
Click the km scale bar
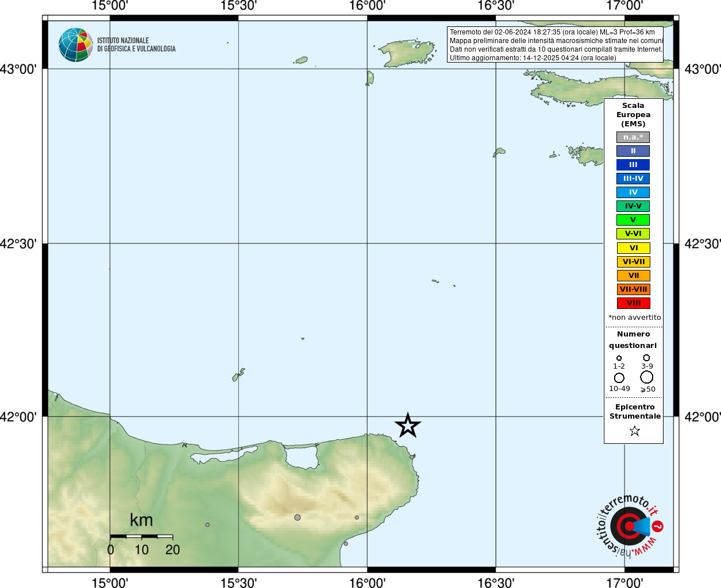pyautogui.click(x=141, y=536)
